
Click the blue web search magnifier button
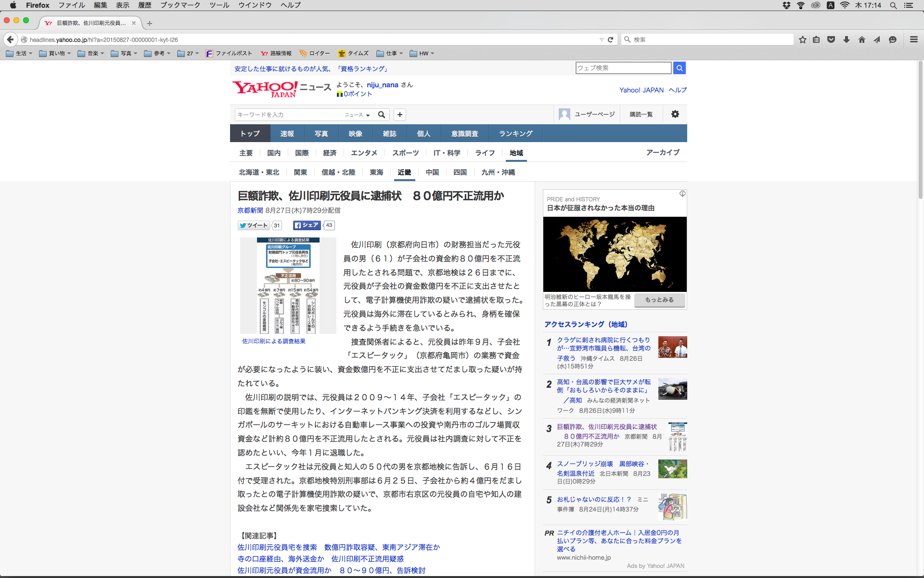(x=679, y=68)
